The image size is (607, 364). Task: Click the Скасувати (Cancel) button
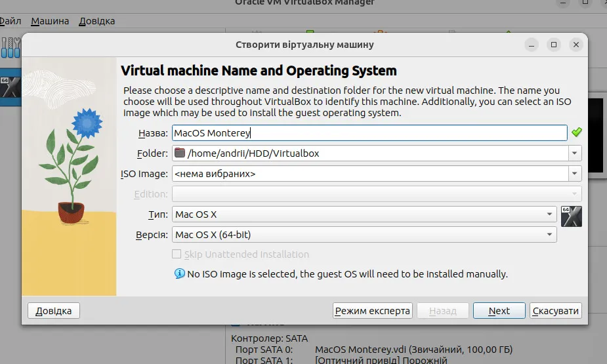[x=556, y=311]
